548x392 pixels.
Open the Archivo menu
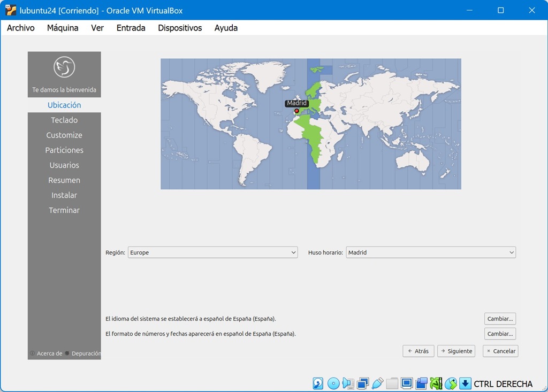click(x=21, y=28)
